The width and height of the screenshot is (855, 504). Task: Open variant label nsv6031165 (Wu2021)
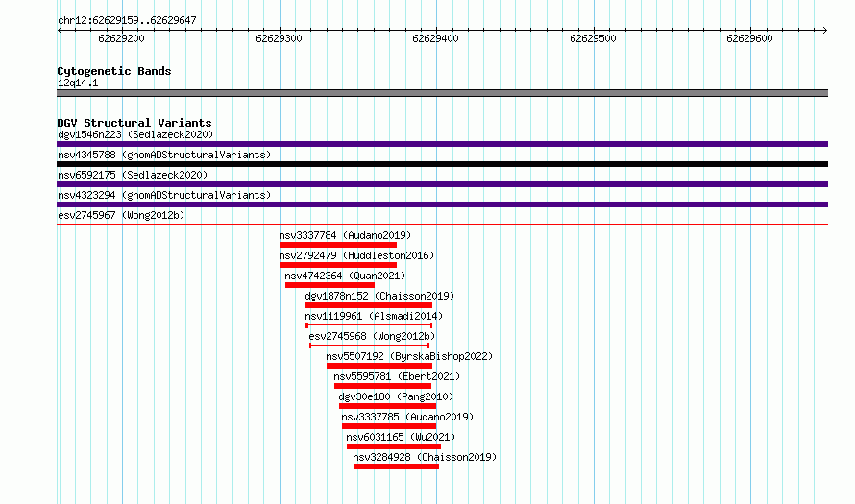click(x=401, y=437)
